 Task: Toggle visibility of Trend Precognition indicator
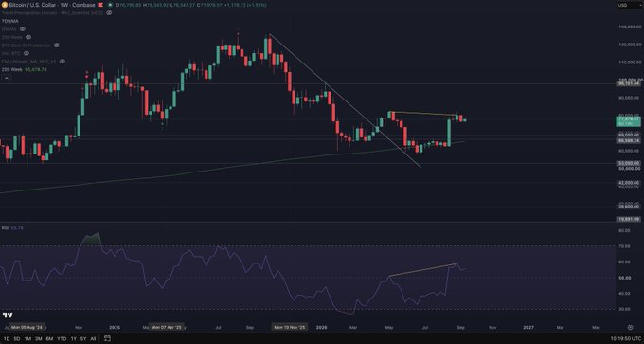pos(109,13)
